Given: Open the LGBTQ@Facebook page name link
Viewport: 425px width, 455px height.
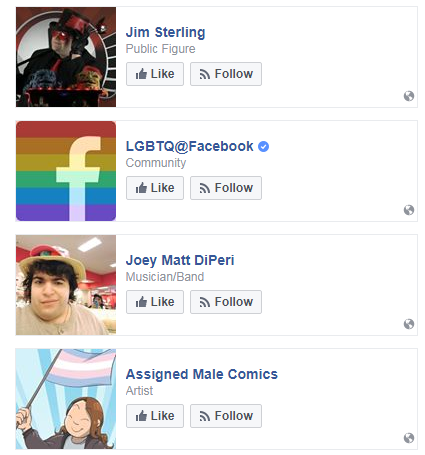Looking at the screenshot, I should [x=189, y=146].
